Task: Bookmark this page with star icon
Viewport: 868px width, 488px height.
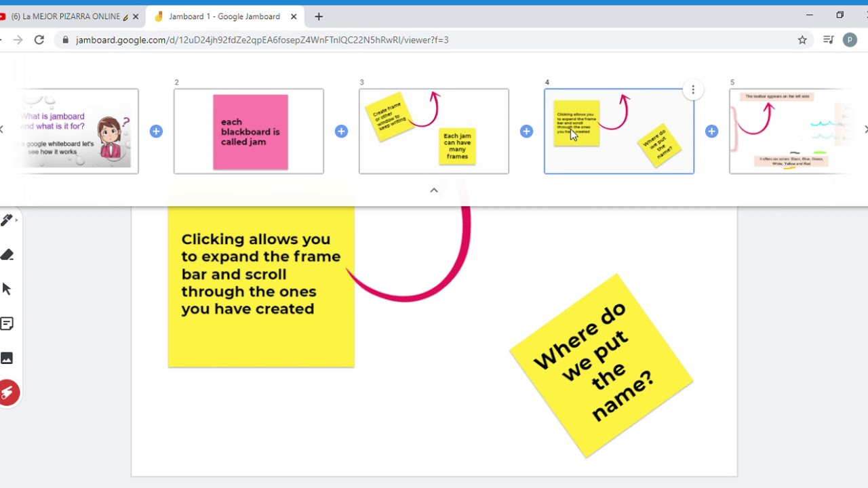Action: point(802,40)
